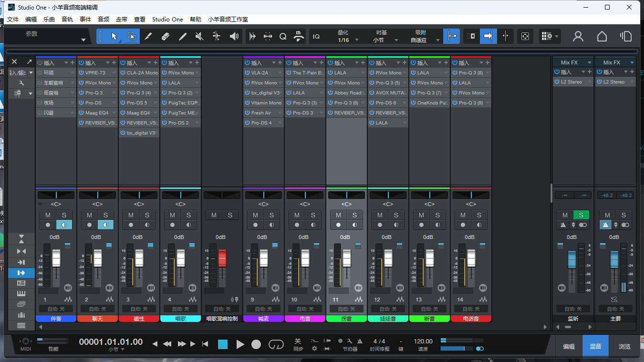644x362 pixels.
Task: Switch to the 浏览 view tab
Action: (x=624, y=346)
